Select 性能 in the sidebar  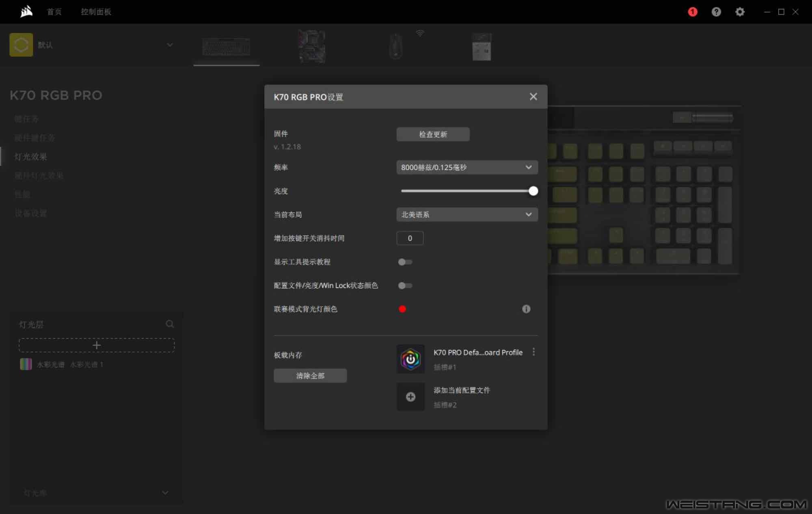point(22,194)
